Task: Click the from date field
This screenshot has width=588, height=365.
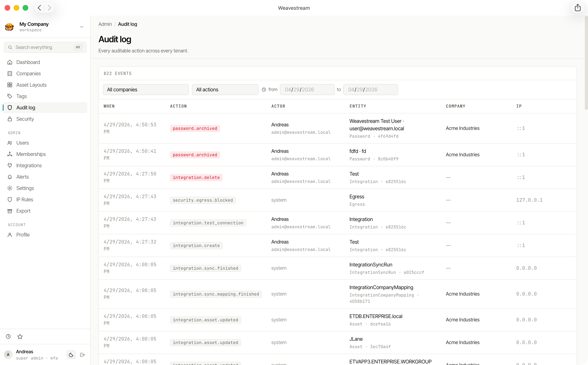Action: (x=307, y=90)
